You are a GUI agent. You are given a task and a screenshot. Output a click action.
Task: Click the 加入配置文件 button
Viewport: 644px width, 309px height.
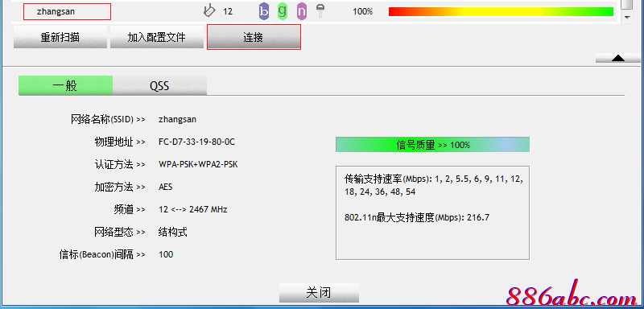tap(157, 37)
